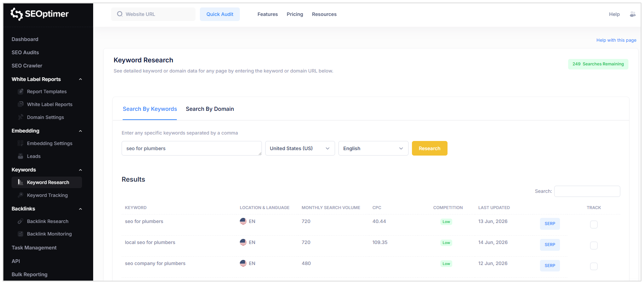The height and width of the screenshot is (284, 644).
Task: Open the English language dropdown
Action: [x=373, y=148]
